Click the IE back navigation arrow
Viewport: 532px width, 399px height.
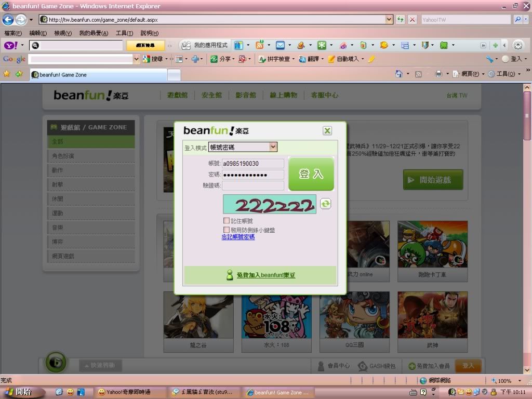[x=8, y=20]
